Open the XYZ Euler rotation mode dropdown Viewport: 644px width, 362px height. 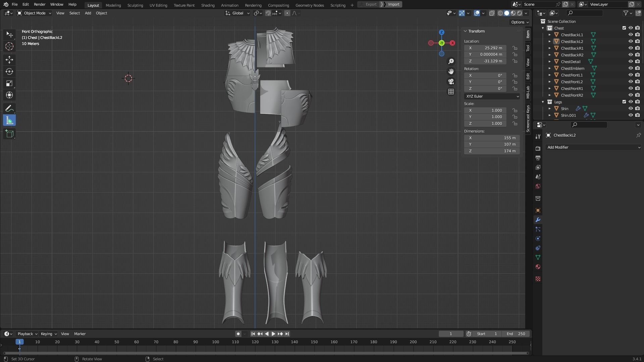492,96
